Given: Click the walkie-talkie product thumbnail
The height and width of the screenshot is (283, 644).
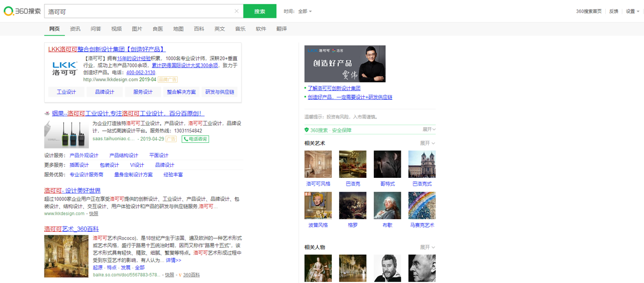Looking at the screenshot, I should click(x=66, y=134).
